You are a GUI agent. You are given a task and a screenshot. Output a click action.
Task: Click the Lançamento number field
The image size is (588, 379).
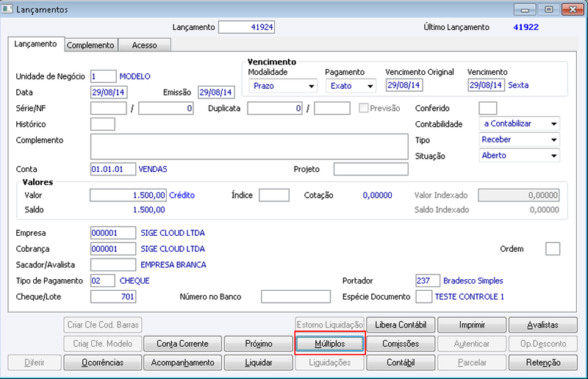[x=247, y=27]
